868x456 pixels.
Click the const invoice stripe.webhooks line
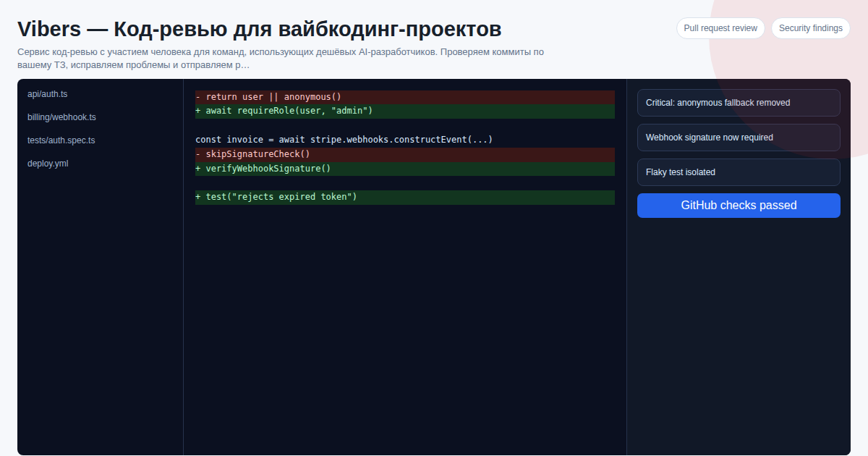coord(405,140)
